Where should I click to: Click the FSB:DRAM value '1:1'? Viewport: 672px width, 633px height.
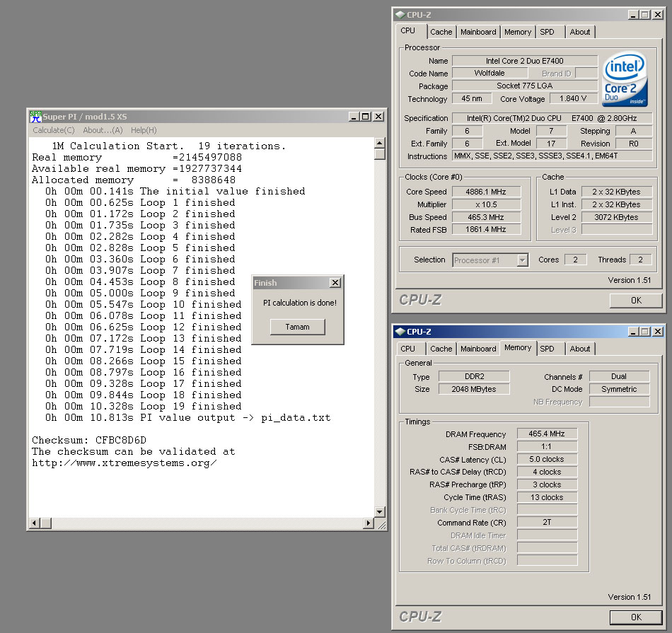click(x=547, y=446)
